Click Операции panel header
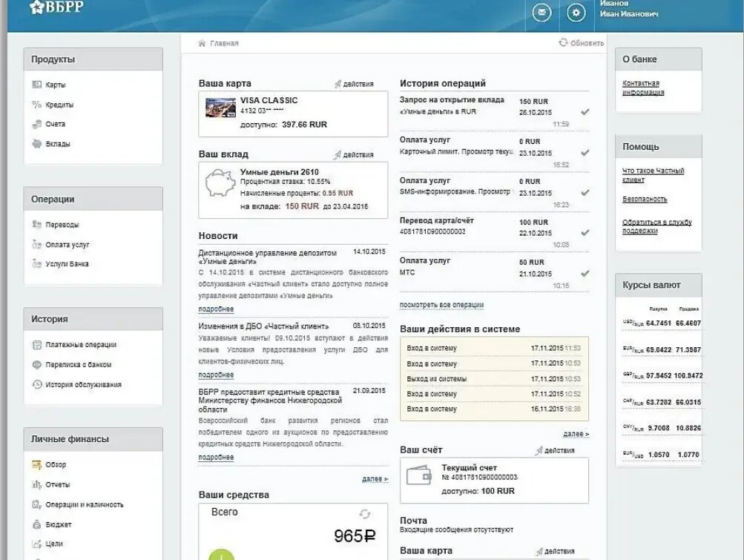 pos(93,199)
